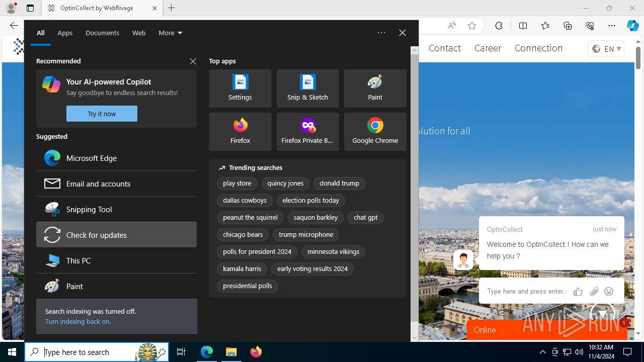Expand the More search filter

[x=171, y=33]
